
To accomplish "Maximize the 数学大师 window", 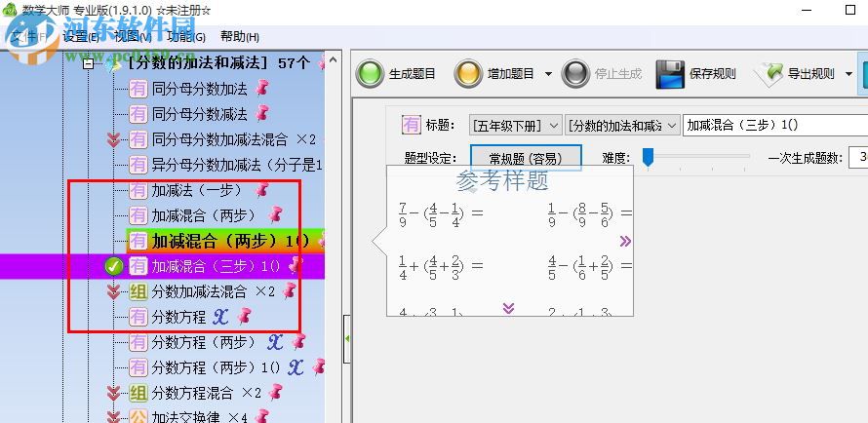I will (850, 10).
